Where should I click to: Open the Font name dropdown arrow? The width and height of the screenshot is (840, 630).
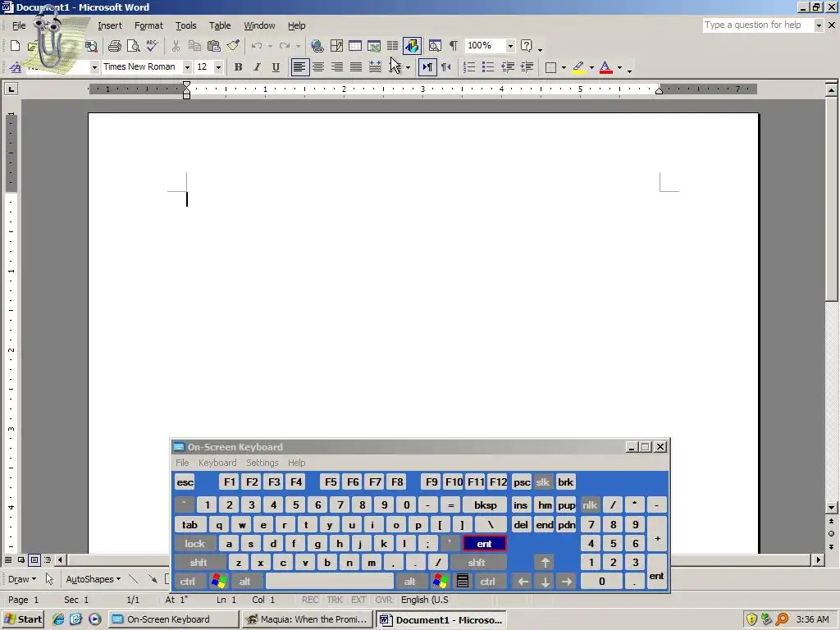[x=187, y=67]
